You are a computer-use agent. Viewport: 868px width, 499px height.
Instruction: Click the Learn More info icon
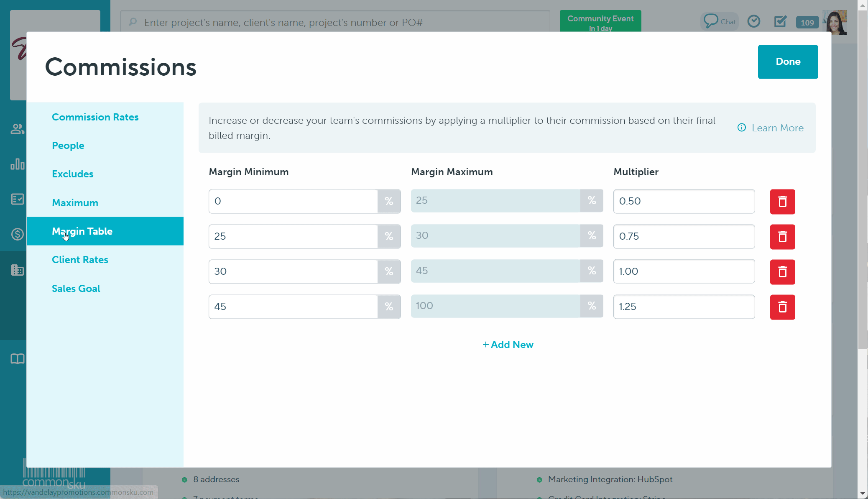click(x=742, y=128)
